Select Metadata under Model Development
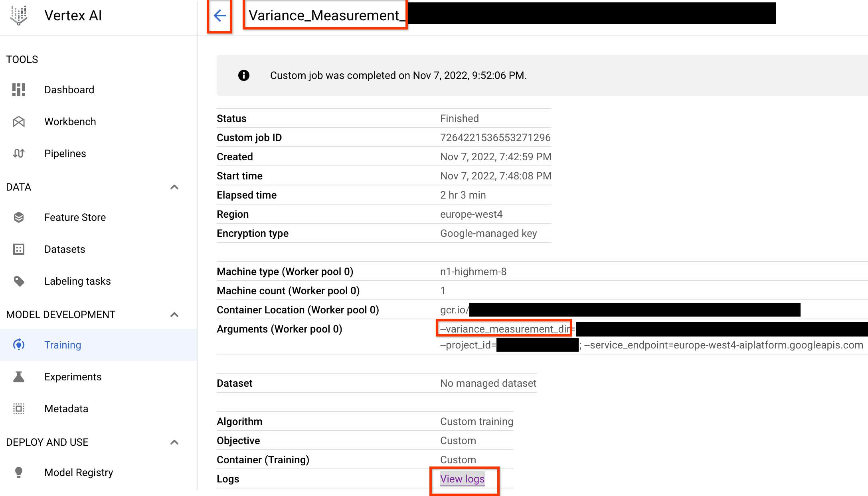 (66, 408)
